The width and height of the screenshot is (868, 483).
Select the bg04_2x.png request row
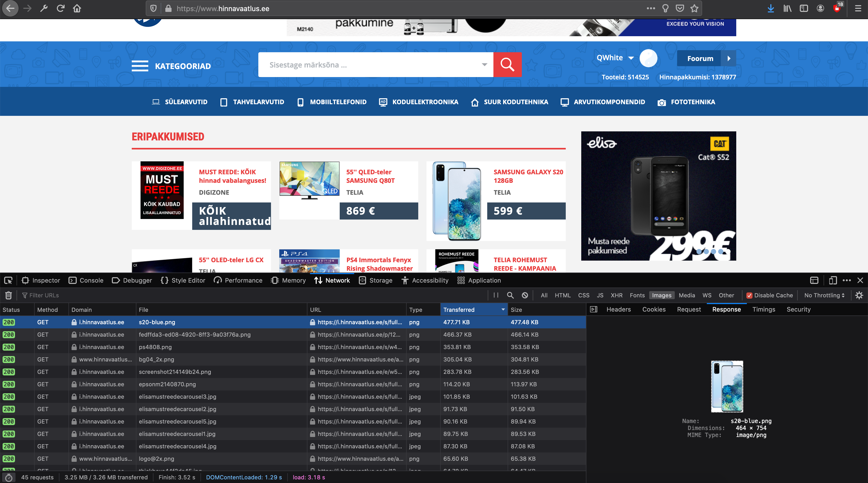click(293, 360)
